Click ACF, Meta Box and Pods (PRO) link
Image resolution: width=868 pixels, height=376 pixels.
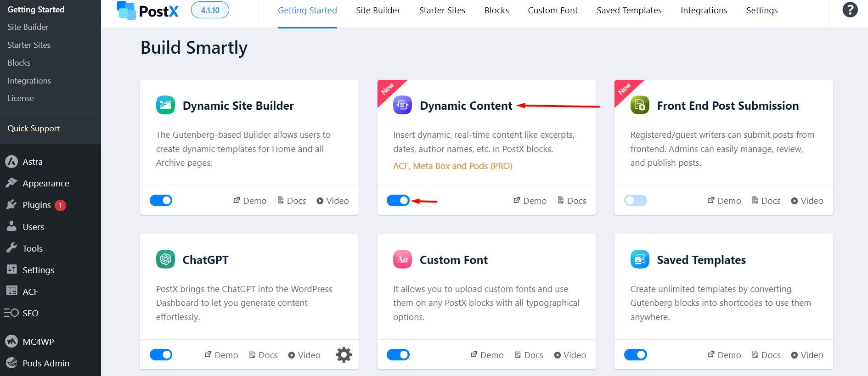point(453,166)
